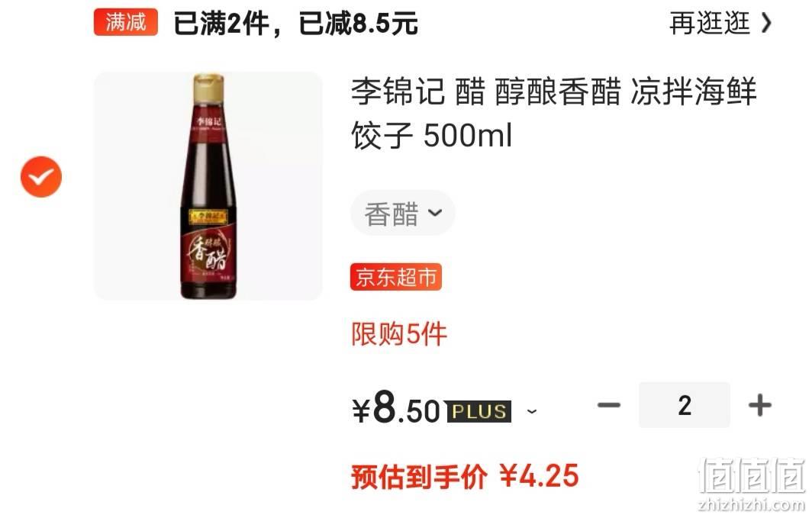The image size is (812, 518).
Task: Tap the 已满2件，已减8.5元 promotion text
Action: coord(295,24)
